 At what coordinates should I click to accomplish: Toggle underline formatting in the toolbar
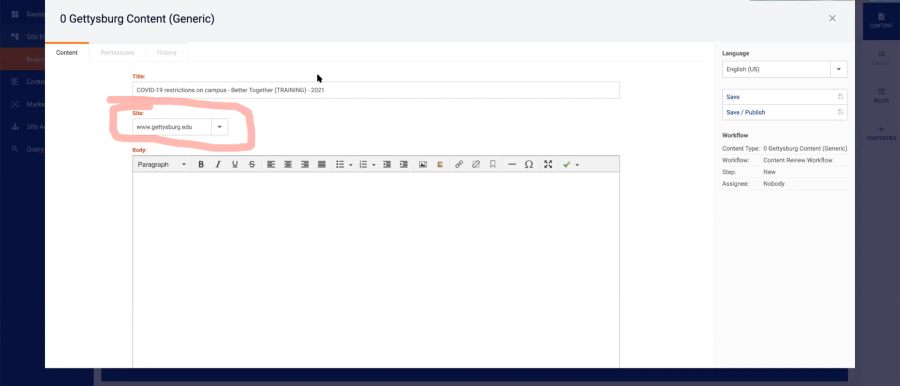235,164
